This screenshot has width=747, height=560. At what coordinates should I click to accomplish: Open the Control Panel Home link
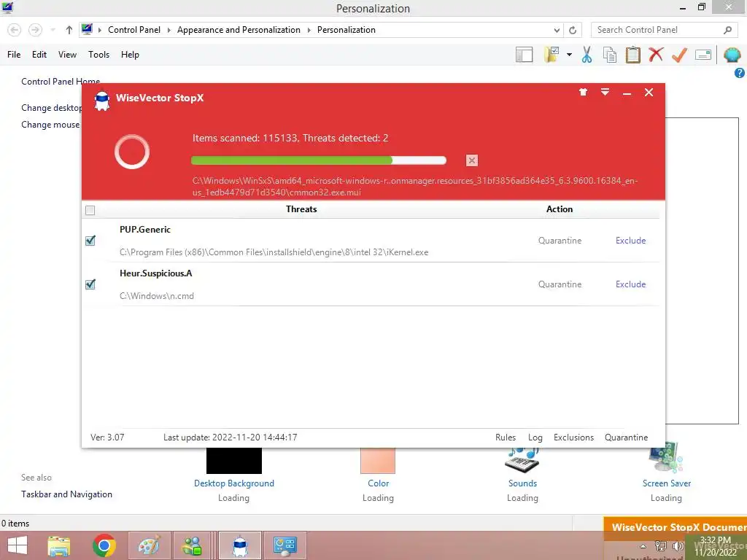click(x=61, y=82)
